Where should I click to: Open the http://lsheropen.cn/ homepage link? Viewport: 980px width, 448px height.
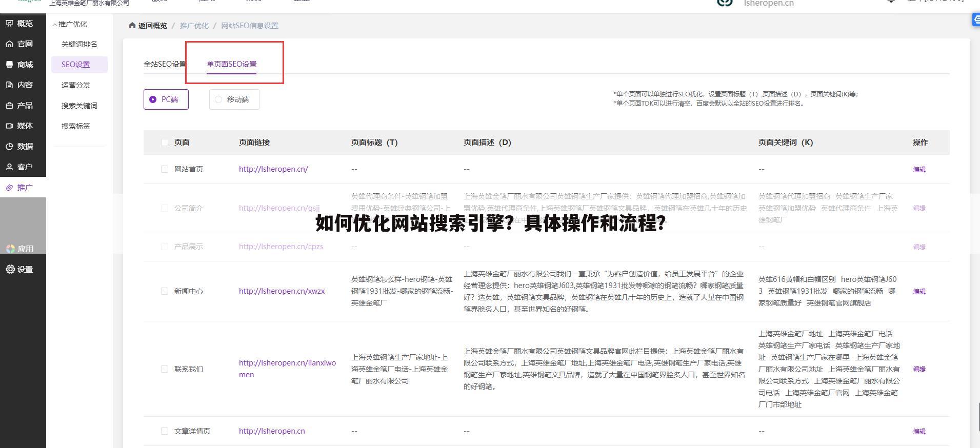(x=273, y=169)
